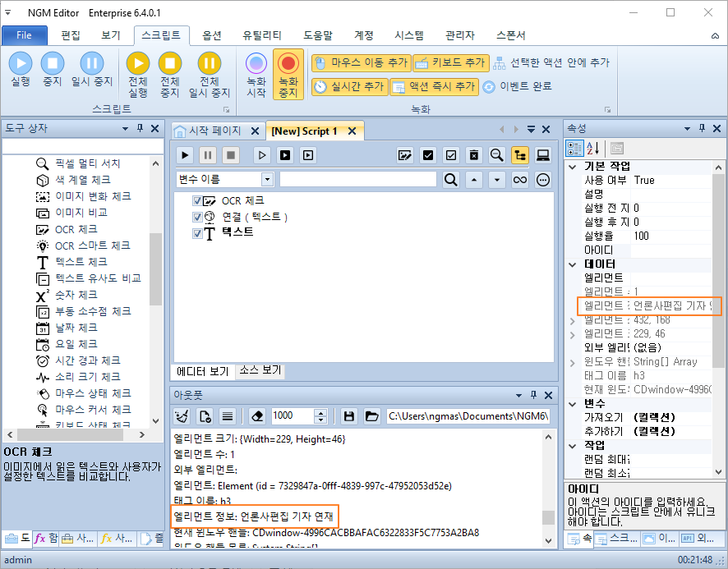This screenshot has height=569, width=728.
Task: Click editor stop button in script toolbar
Action: (230, 155)
